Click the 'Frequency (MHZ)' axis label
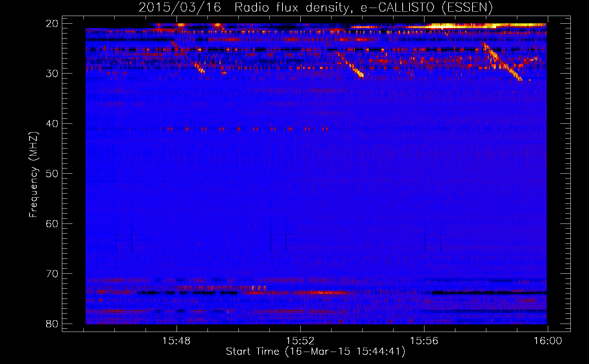Screen dimensions: 589x364 point(33,175)
